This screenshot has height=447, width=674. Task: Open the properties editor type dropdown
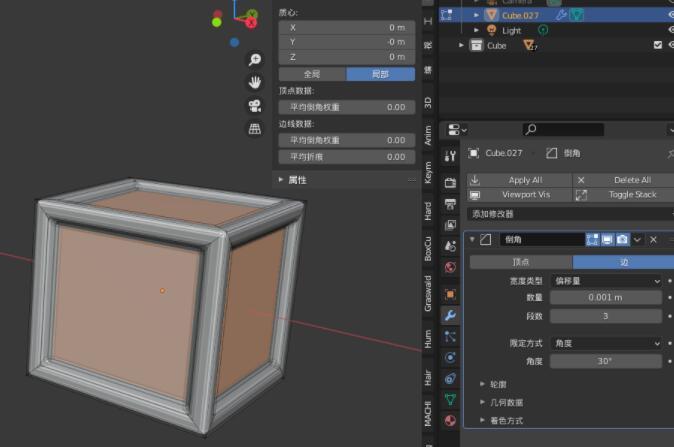click(x=456, y=129)
